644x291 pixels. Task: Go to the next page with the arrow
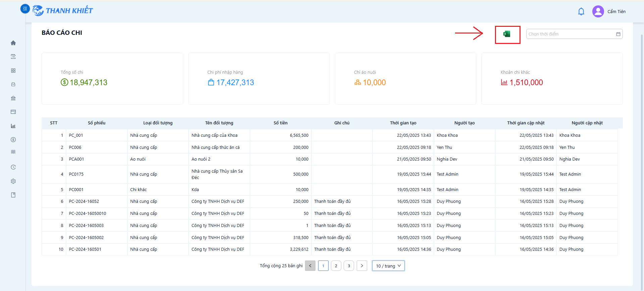[x=362, y=266]
